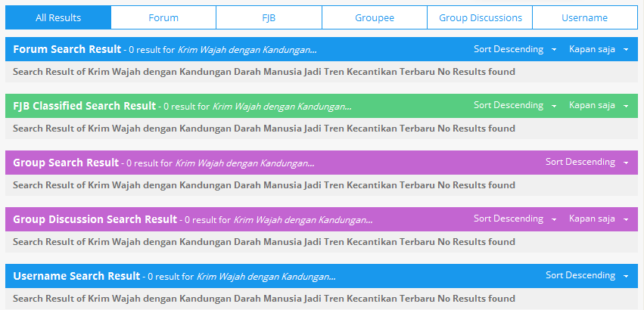This screenshot has width=644, height=310.
Task: Click the No Results message under Forum Search Result
Action: coord(263,72)
